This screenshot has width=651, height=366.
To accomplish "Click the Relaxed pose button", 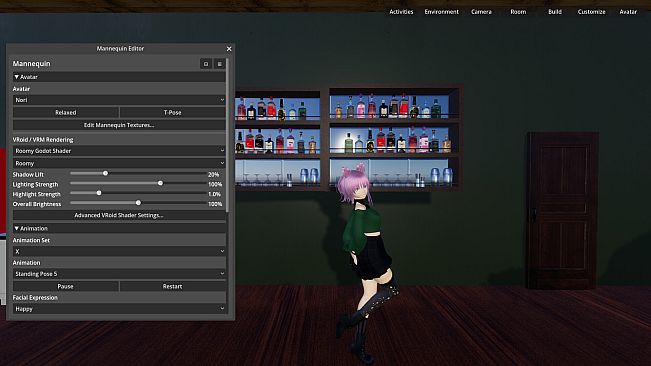I will point(66,112).
